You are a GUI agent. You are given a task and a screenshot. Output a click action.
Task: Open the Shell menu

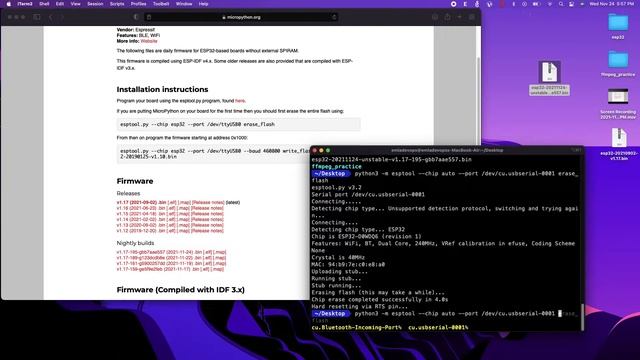44,4
